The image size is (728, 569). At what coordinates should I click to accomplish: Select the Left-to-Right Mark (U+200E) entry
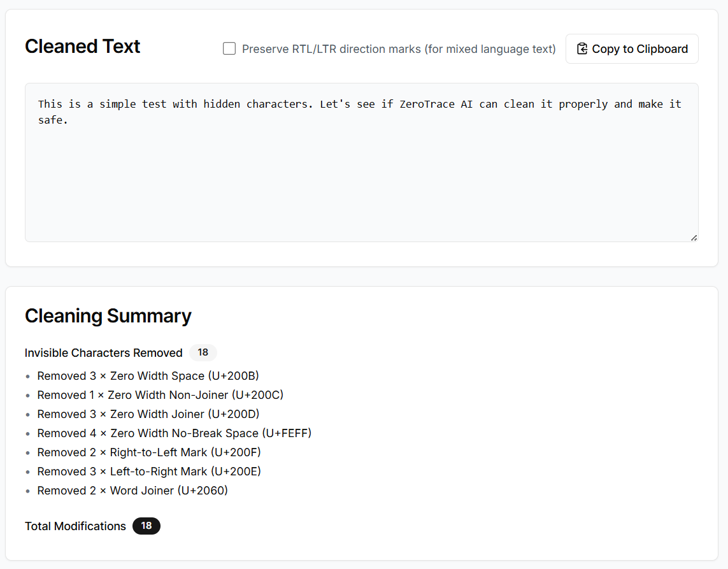(x=149, y=472)
